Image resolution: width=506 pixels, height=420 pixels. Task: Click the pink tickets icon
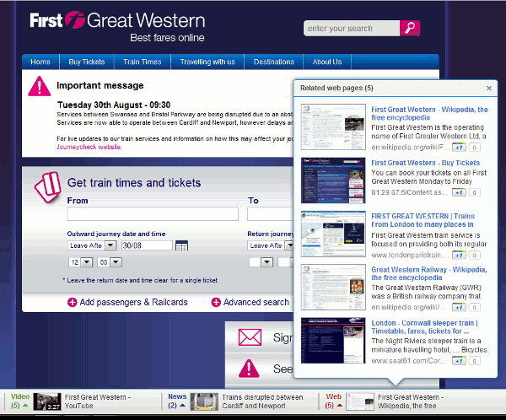[48, 187]
